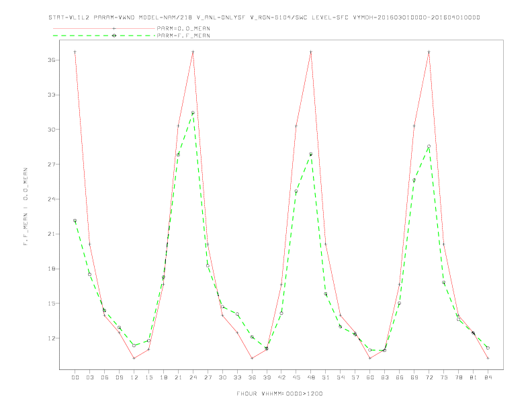Viewport: 532px width, 411px height.
Task: Click the chart title line starting STAT=VLIL2
Action: tap(264, 17)
